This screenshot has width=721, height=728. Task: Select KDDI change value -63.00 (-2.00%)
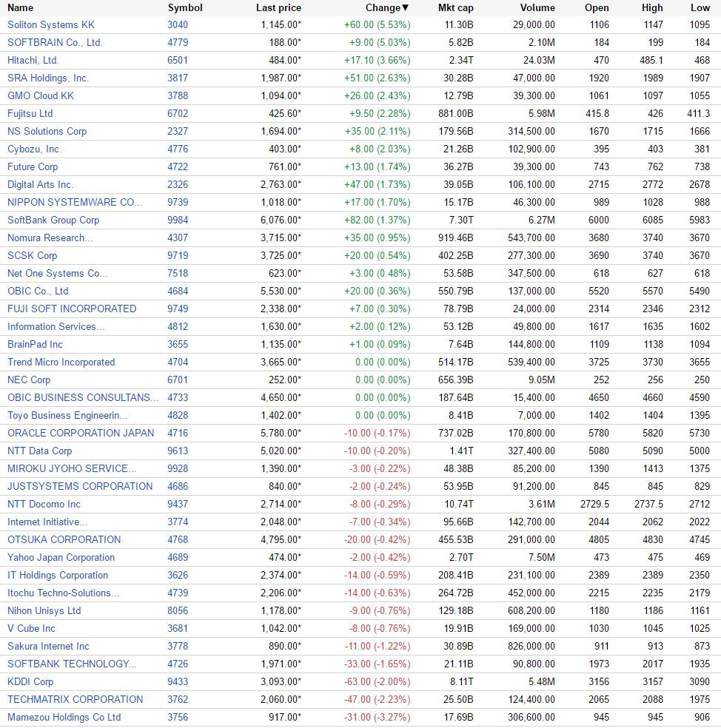(378, 681)
